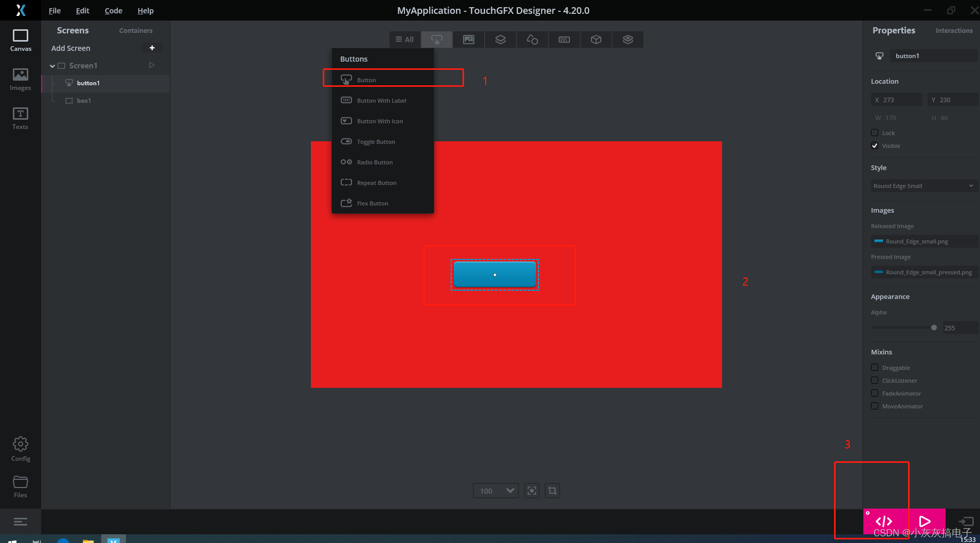Open the Edit menu
Viewport: 980px width, 543px height.
tap(82, 10)
